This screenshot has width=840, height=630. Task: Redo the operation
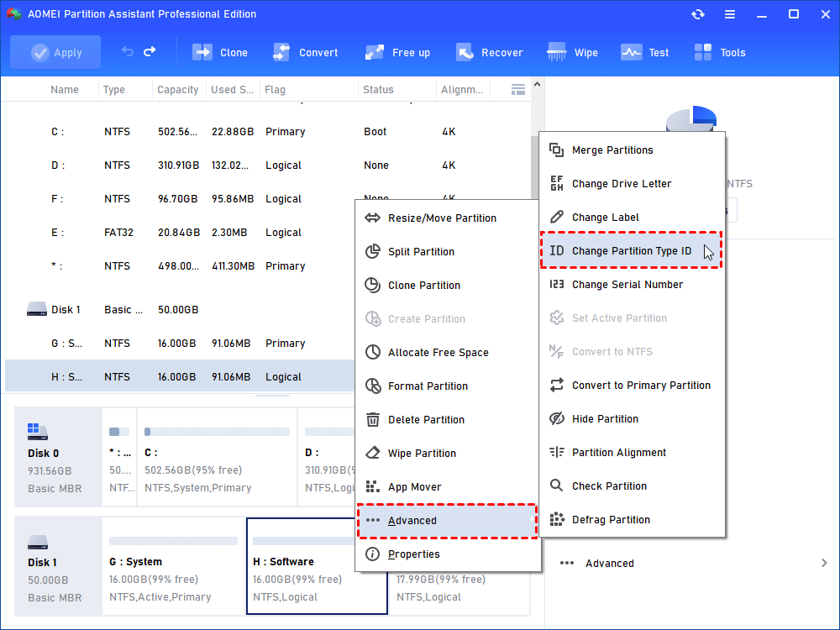pos(150,51)
